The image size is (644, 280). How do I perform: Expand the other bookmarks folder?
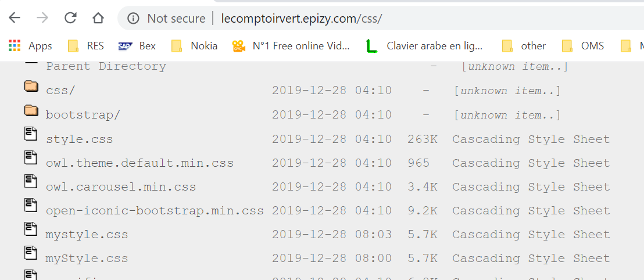[524, 46]
